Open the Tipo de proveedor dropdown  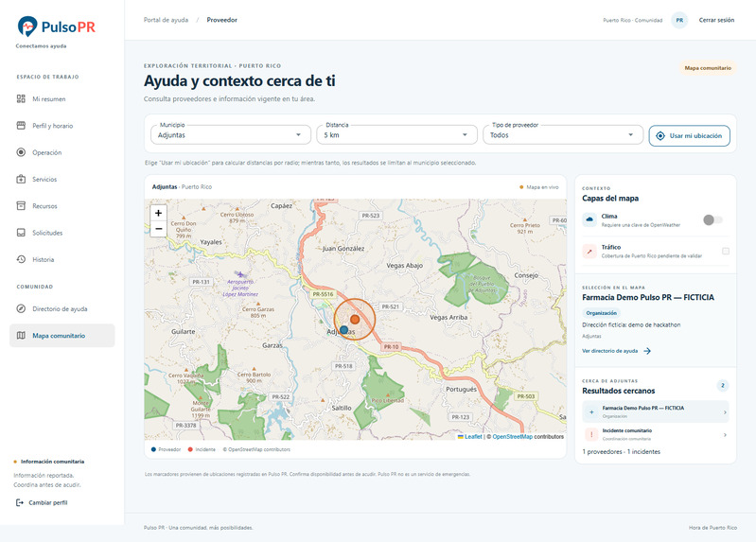(x=563, y=135)
